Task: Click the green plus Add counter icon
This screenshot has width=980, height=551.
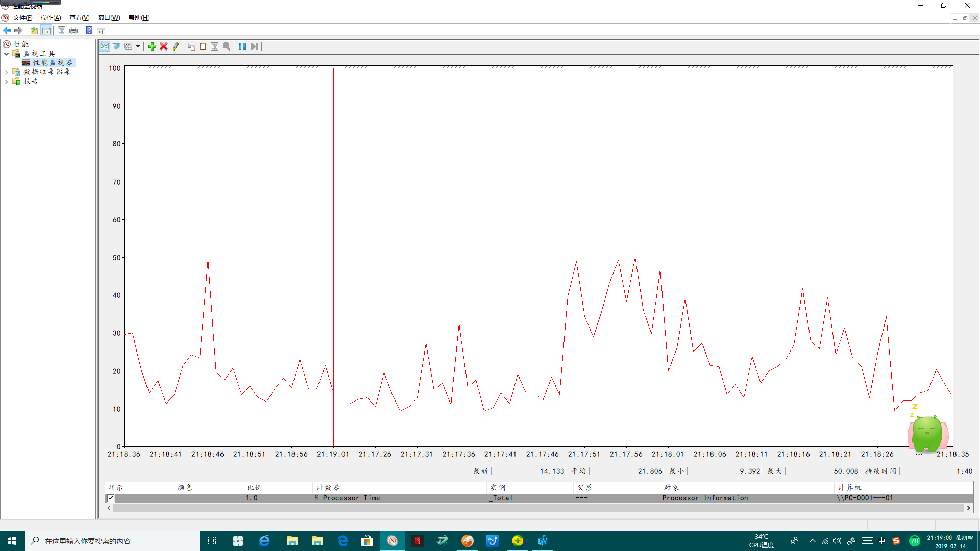Action: click(x=152, y=46)
